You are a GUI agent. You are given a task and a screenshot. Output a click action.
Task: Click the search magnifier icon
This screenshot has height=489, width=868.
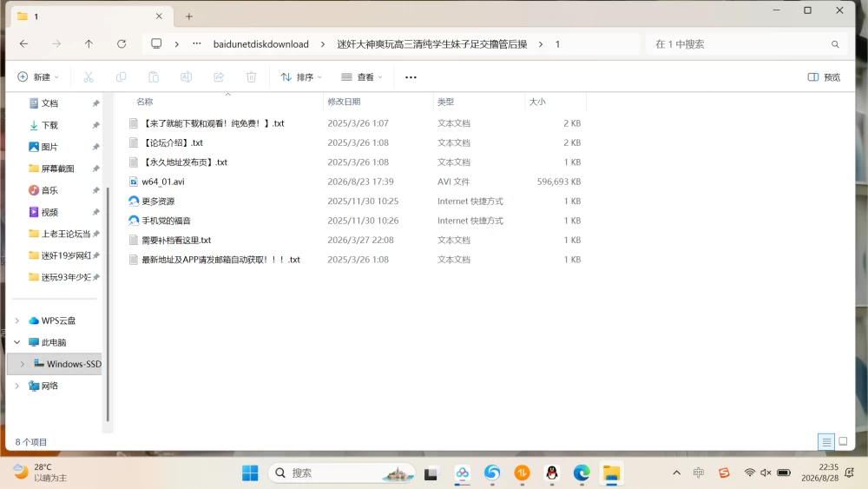coord(835,44)
